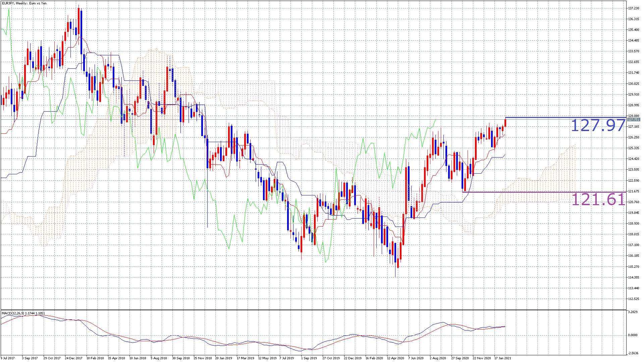Click the 137.230 price scale value

click(634, 8)
